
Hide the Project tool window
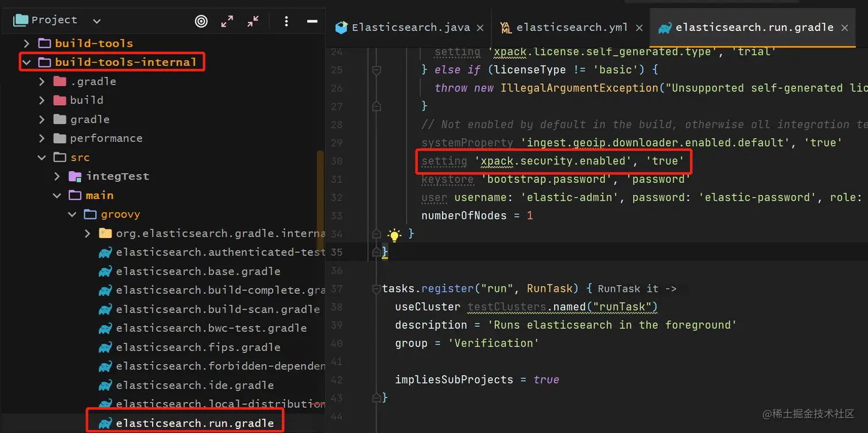point(312,21)
